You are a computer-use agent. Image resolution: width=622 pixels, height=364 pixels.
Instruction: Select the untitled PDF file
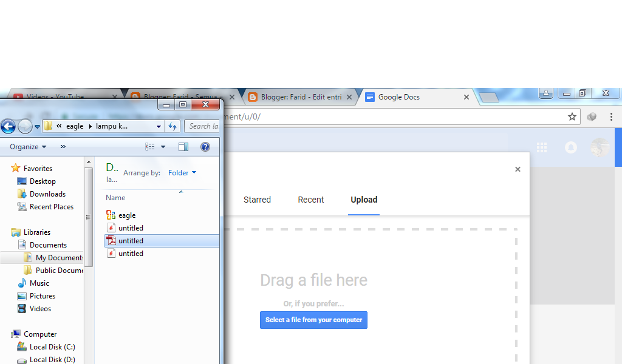coord(162,241)
